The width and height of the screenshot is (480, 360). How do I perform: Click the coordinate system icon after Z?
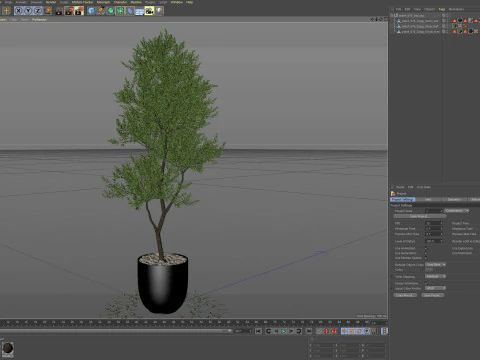tap(48, 11)
